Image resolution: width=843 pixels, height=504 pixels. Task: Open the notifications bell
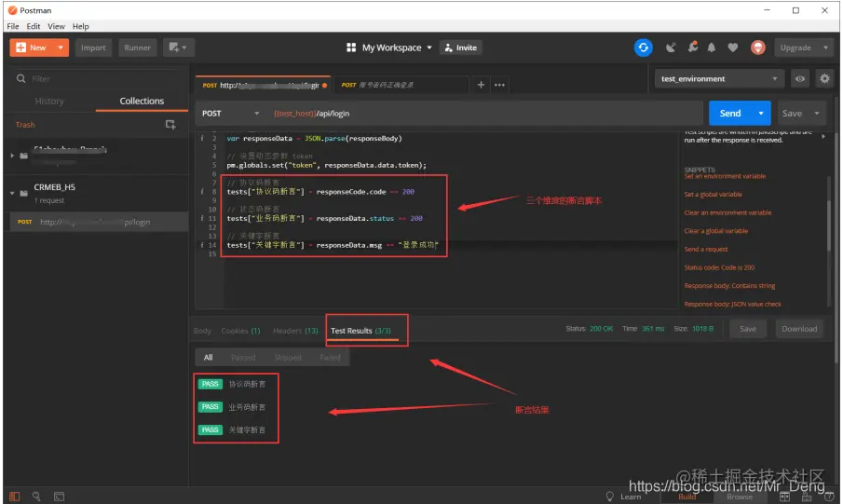(712, 48)
